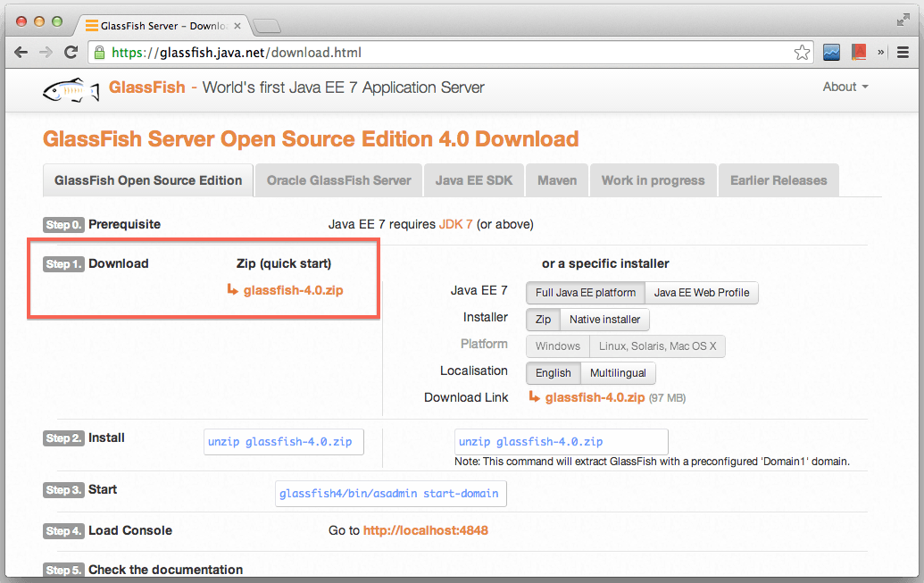924x583 pixels.
Task: Click the asadmin start-domain command box
Action: tap(390, 494)
